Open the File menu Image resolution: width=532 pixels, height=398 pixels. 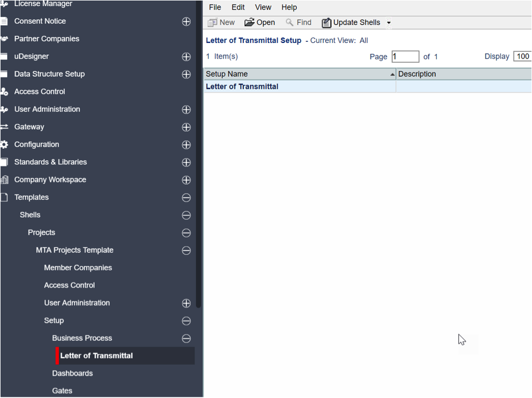(x=215, y=8)
